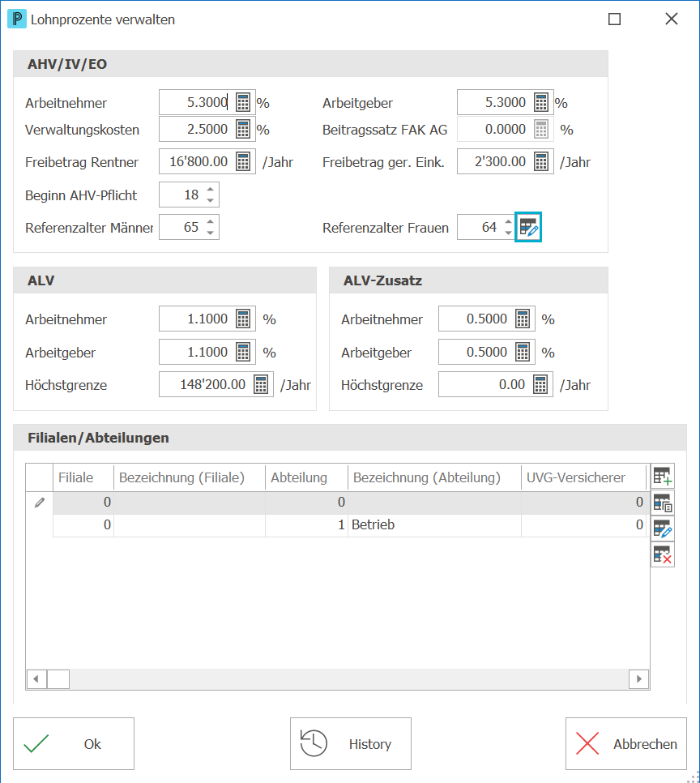The image size is (700, 783).
Task: Open calculator for ALV-Zusatz Arbeitnehmer rate
Action: click(523, 319)
